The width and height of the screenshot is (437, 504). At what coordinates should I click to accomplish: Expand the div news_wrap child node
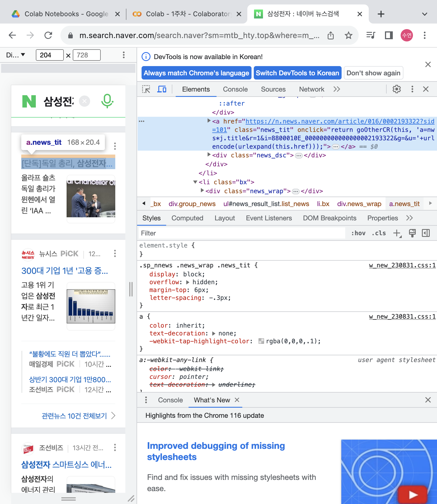[202, 190]
